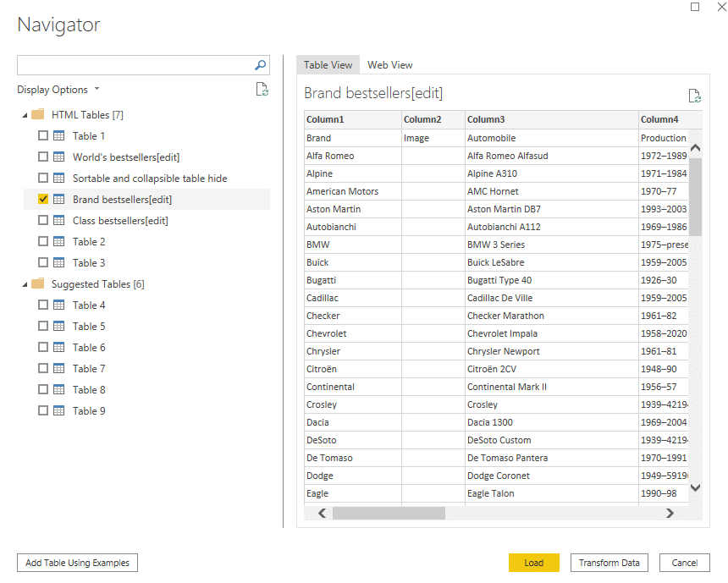Click the Suggested Tables folder icon

pyautogui.click(x=38, y=283)
